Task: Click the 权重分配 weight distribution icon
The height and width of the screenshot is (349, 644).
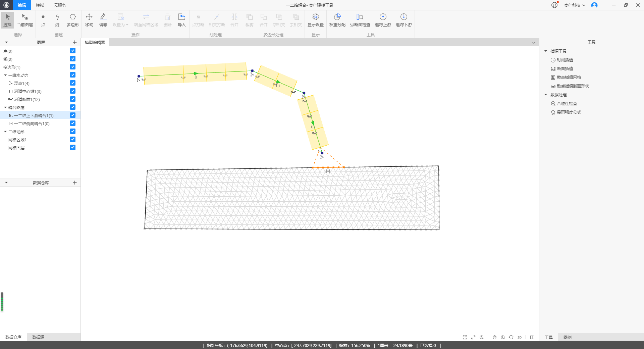Action: 337,20
